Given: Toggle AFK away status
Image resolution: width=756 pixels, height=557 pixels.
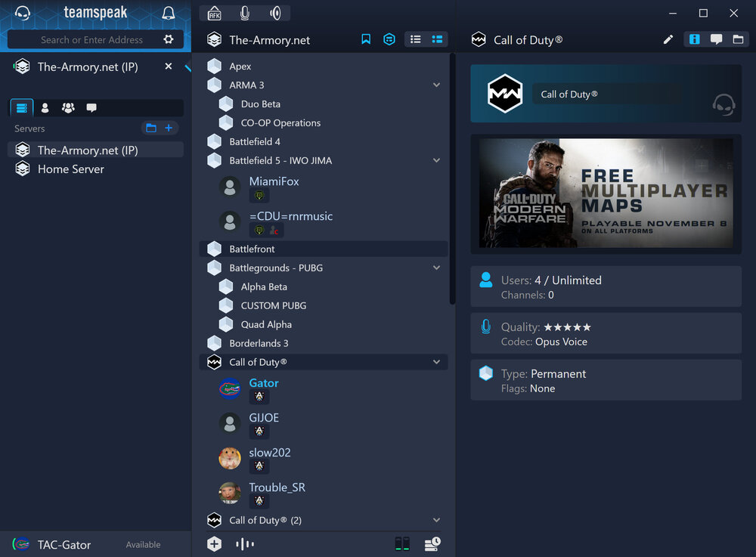Looking at the screenshot, I should (214, 13).
